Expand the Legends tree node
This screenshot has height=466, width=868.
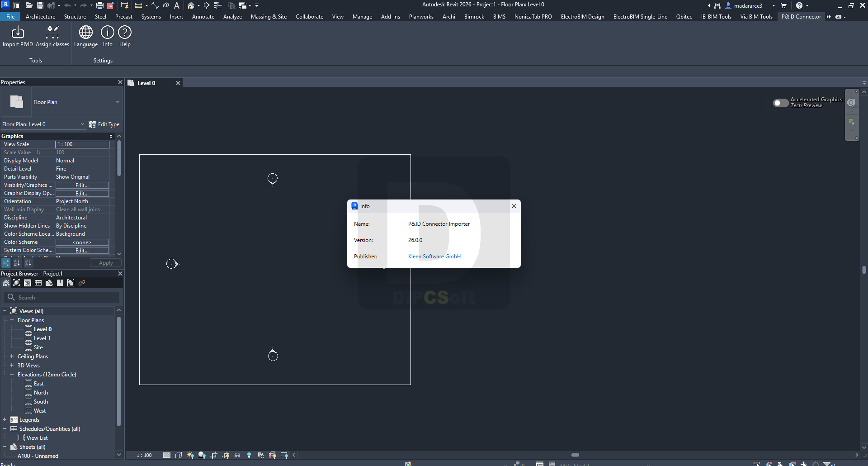(x=5, y=420)
